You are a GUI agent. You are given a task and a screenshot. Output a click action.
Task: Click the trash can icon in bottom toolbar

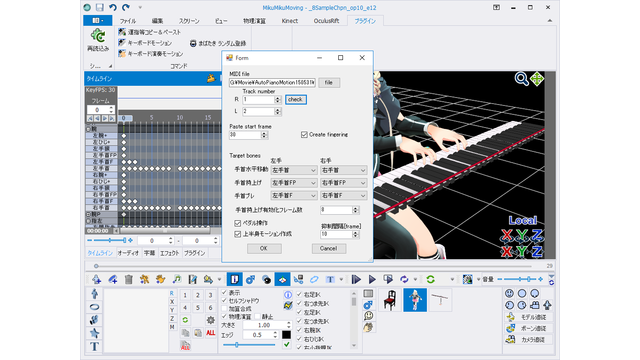(129, 279)
